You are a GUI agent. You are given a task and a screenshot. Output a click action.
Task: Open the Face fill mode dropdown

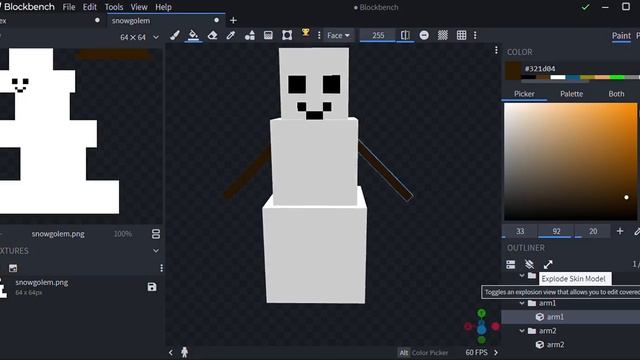338,36
